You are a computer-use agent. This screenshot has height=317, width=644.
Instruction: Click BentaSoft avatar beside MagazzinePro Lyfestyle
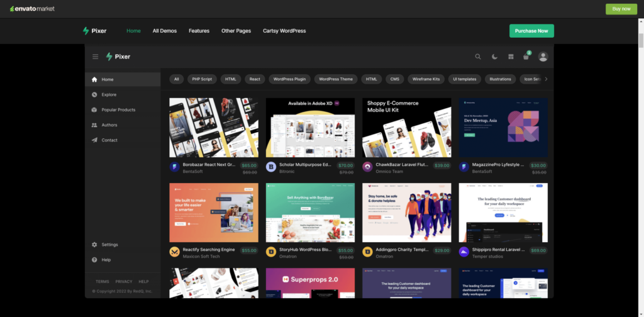(464, 167)
